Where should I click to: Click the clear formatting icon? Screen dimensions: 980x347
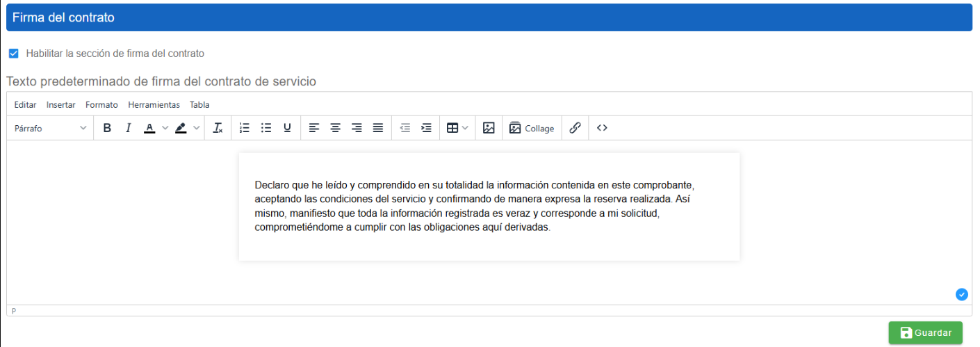[218, 128]
